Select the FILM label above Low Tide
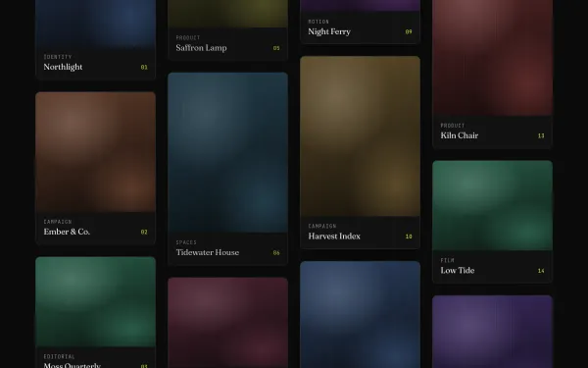The width and height of the screenshot is (588, 368). 448,261
